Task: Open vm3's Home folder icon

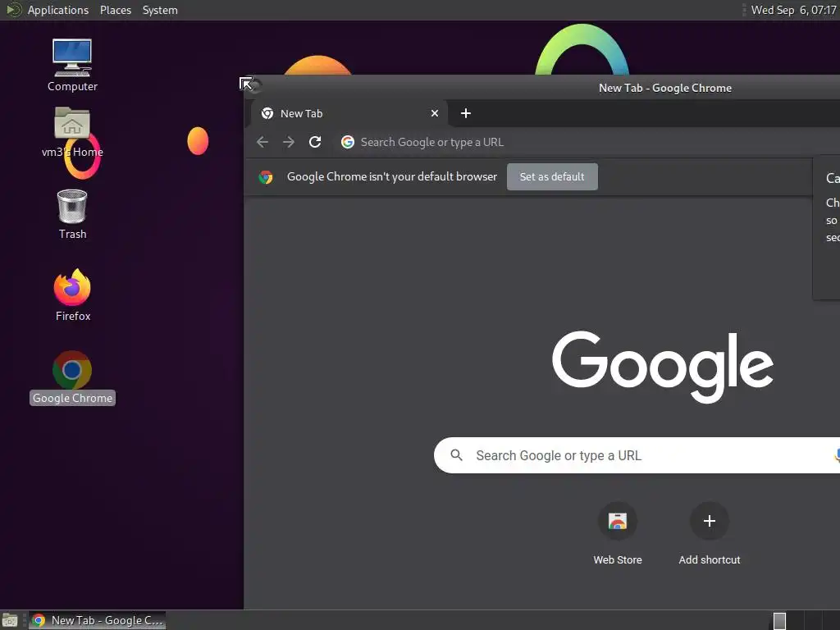Action: 72,132
